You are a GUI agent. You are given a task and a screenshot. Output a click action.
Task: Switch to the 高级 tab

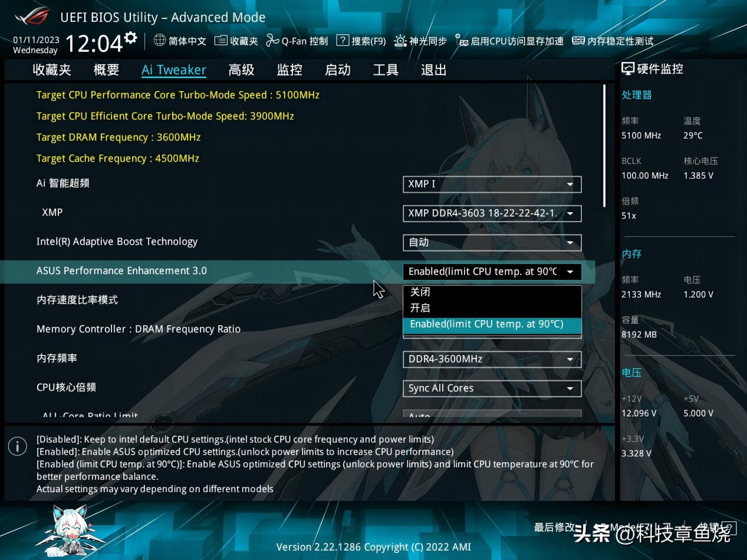(x=241, y=70)
